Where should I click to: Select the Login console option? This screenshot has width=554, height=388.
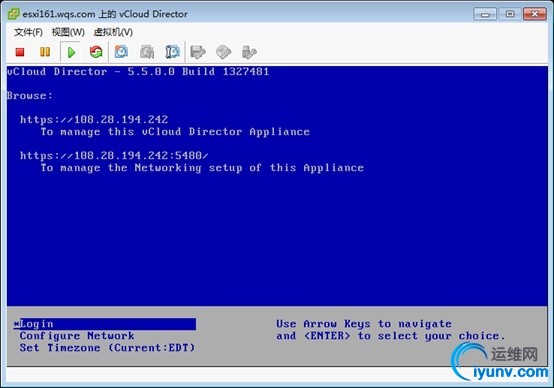105,324
